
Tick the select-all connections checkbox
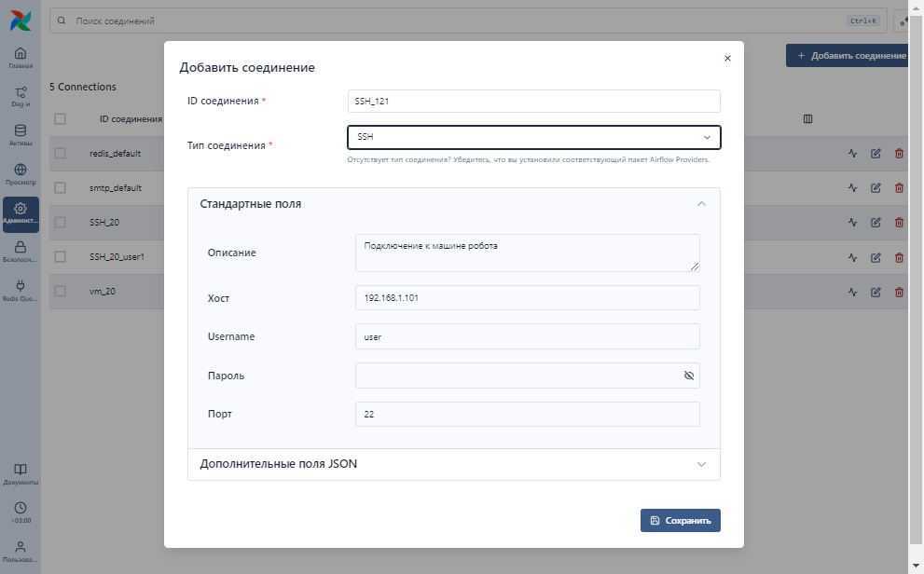[x=60, y=119]
